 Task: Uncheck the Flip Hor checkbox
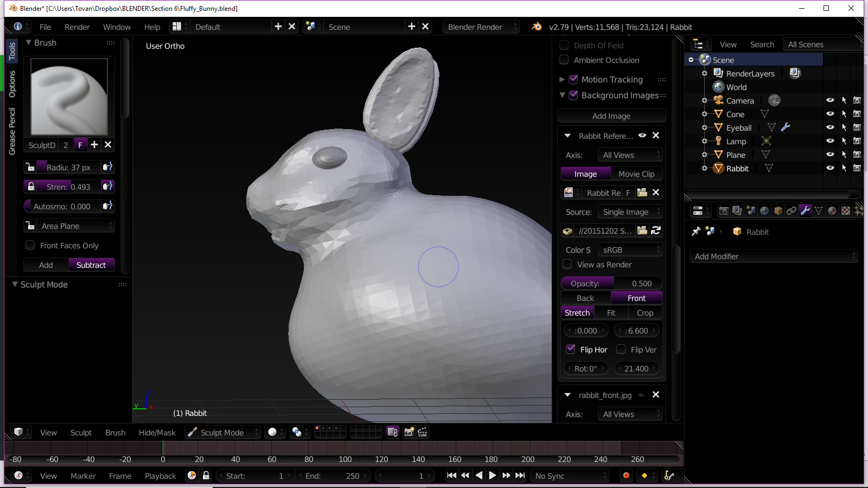pos(571,349)
